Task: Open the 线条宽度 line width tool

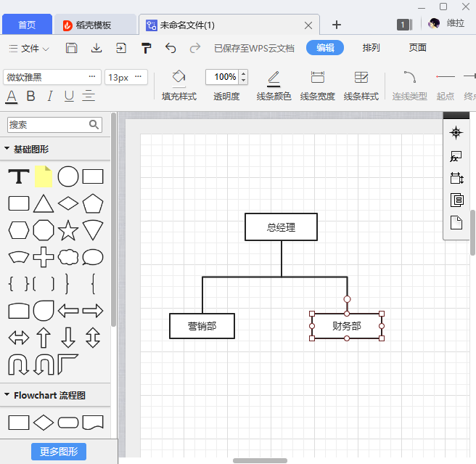Action: (318, 85)
